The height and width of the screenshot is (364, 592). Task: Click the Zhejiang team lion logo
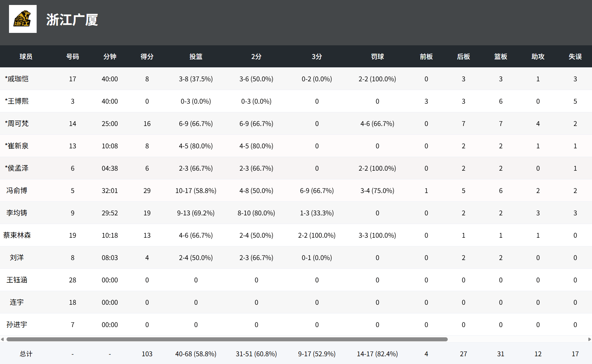pos(23,19)
